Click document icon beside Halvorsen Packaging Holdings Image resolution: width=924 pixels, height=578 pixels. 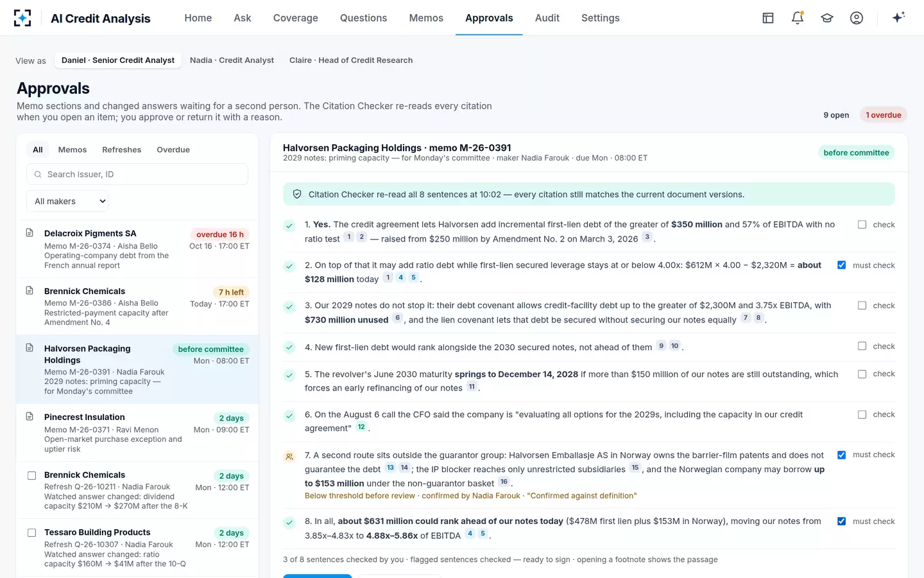coord(30,347)
